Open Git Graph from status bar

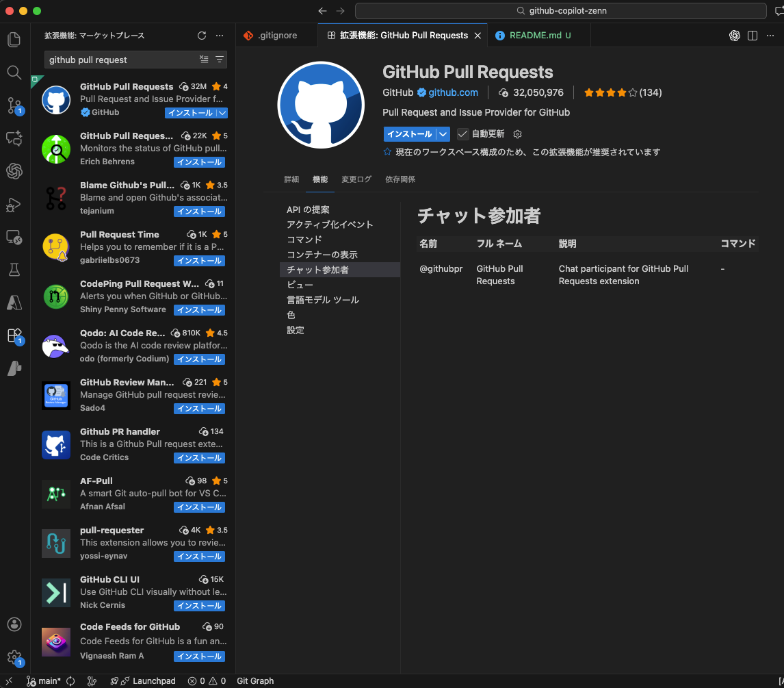pos(255,681)
